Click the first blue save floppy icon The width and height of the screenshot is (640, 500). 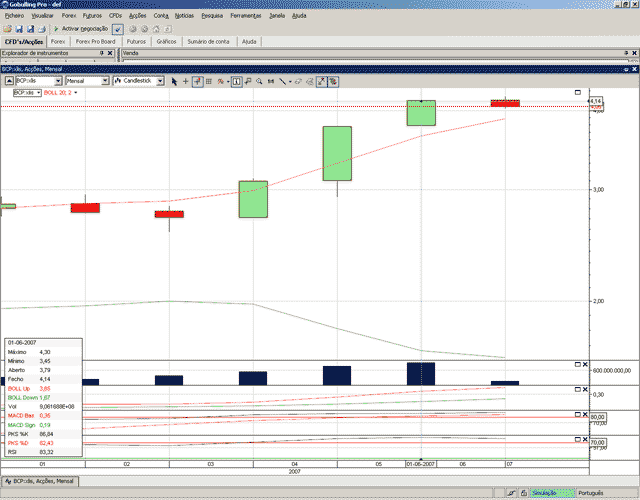[x=19, y=29]
